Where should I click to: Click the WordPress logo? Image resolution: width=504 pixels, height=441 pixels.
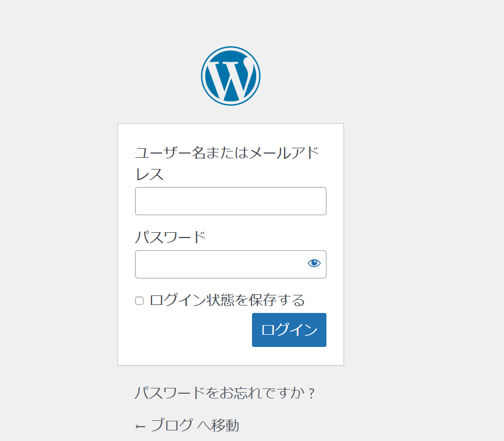pos(231,76)
